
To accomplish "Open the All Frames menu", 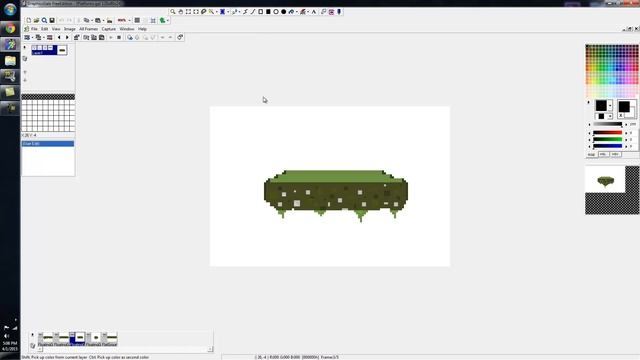I will pos(89,29).
